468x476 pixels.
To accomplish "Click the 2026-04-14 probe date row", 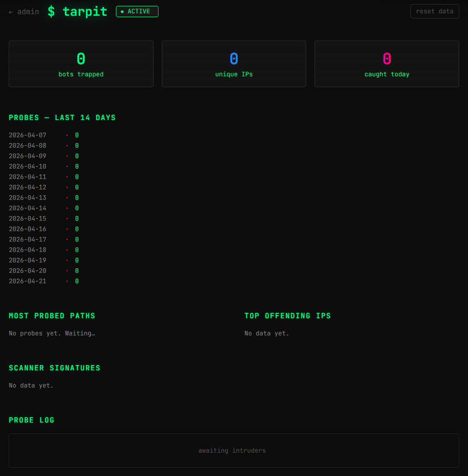I will point(28,208).
